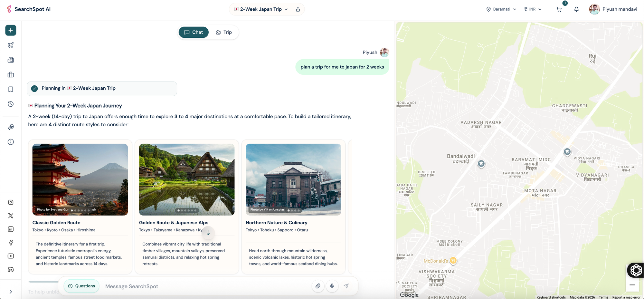Open the hotels building icon in sidebar

click(x=11, y=60)
